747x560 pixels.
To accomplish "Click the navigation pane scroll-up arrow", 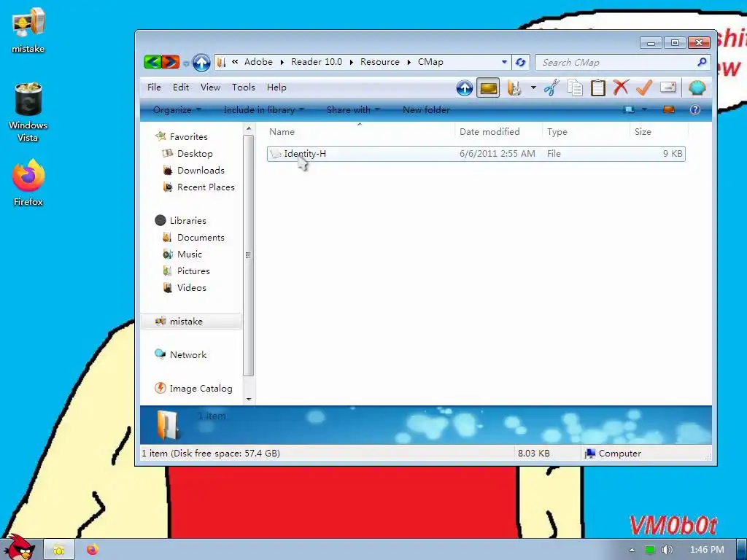I will tap(248, 129).
